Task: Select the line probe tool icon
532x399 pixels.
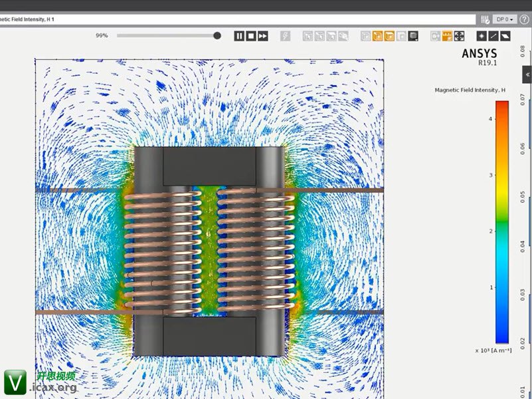Action: click(x=493, y=36)
